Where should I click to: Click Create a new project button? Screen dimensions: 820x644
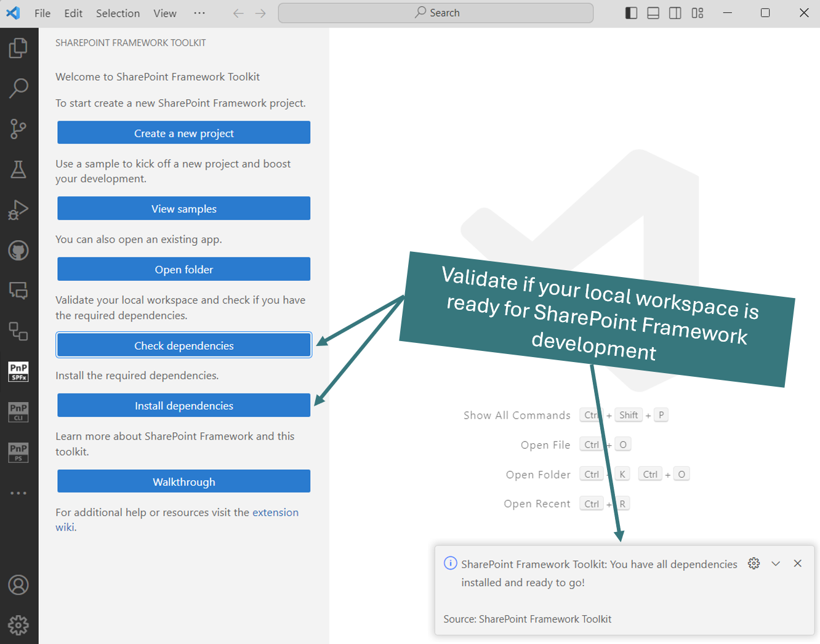pos(184,133)
